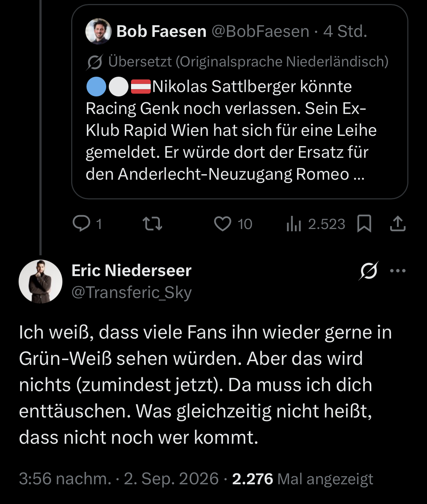Open Bob Faesen's small avatar
This screenshot has height=504, width=427.
pos(98,31)
